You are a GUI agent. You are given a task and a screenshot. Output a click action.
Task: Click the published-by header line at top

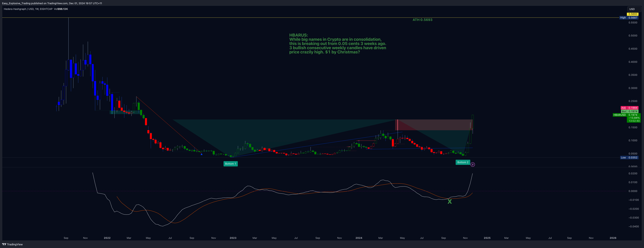coord(52,3)
